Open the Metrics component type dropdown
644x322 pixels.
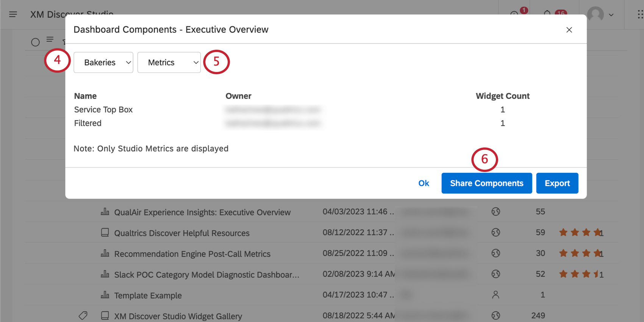point(169,63)
